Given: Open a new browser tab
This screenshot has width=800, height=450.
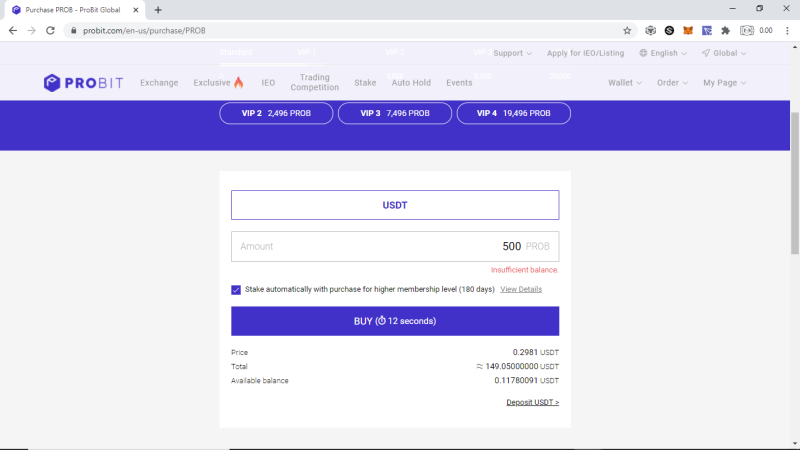Looking at the screenshot, I should click(158, 10).
